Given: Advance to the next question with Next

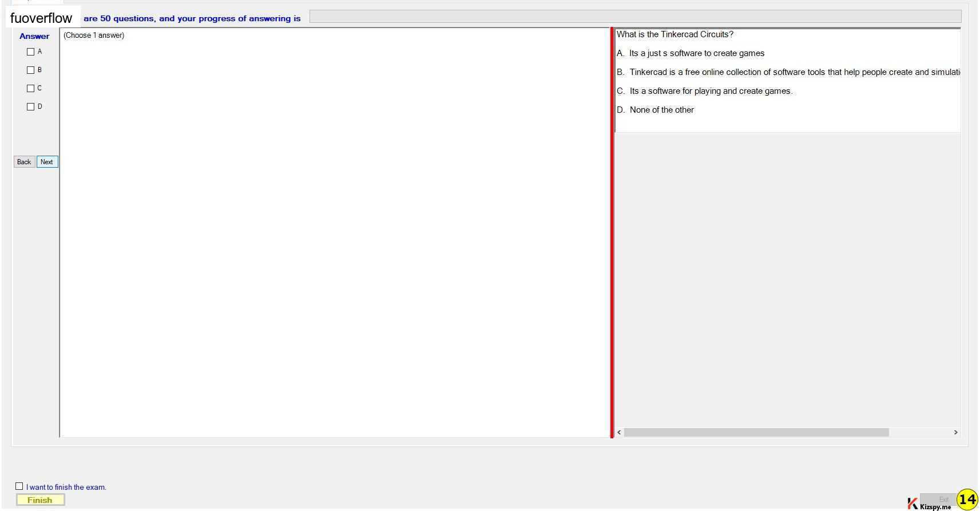Looking at the screenshot, I should [47, 162].
